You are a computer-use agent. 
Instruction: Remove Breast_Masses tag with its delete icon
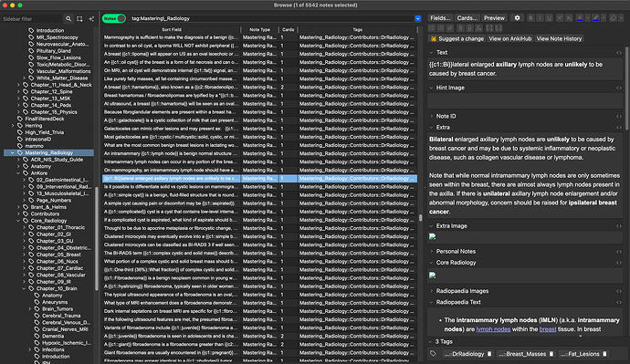tap(551, 354)
